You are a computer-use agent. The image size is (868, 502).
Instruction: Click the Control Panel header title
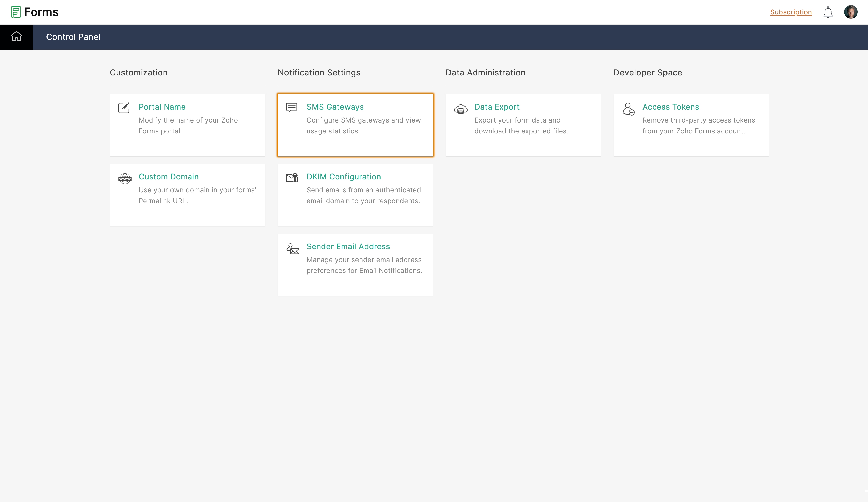(x=73, y=37)
